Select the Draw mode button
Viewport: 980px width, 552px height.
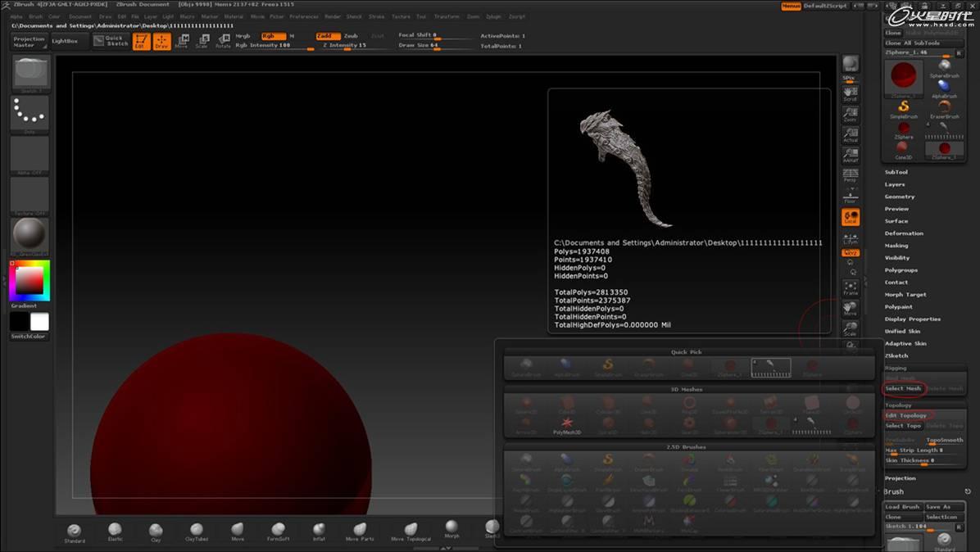161,41
